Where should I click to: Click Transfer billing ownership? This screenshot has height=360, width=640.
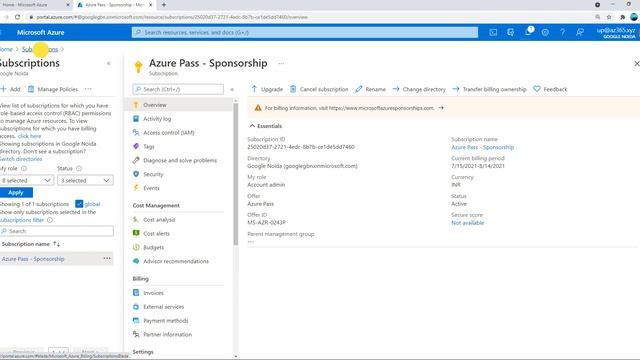489,89
